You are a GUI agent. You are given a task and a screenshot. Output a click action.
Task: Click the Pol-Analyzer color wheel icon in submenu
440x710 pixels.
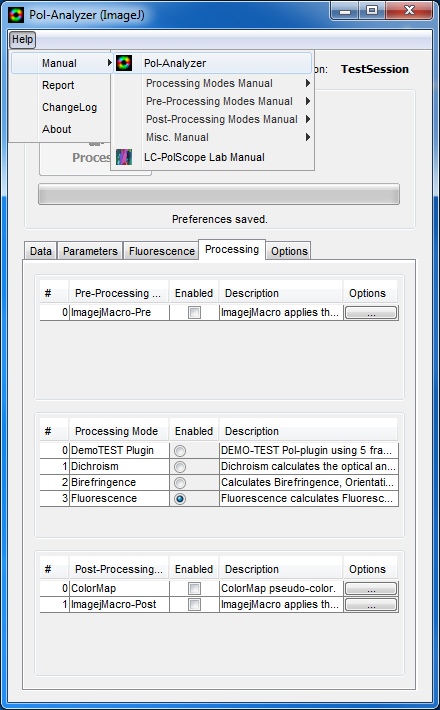(x=124, y=63)
